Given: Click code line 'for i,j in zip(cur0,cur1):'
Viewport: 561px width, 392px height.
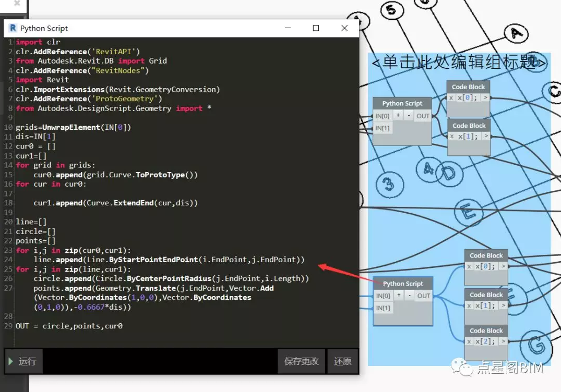Looking at the screenshot, I should click(74, 251).
